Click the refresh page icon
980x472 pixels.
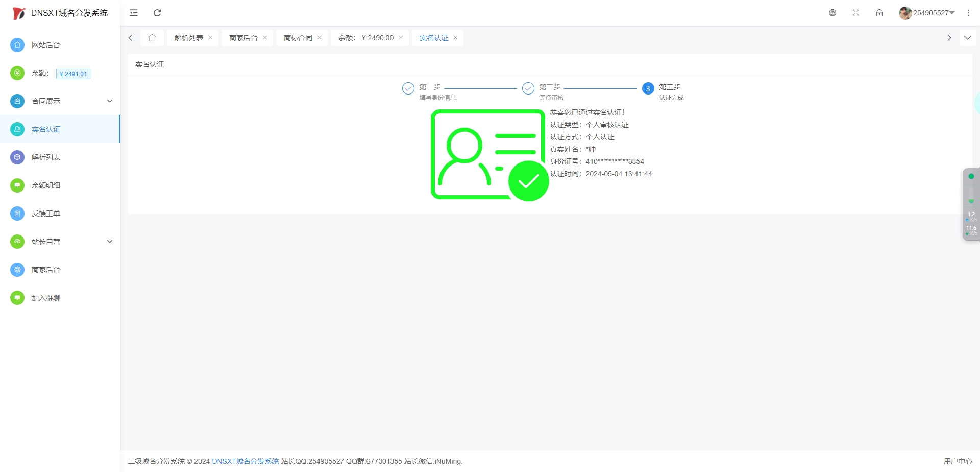pyautogui.click(x=157, y=13)
